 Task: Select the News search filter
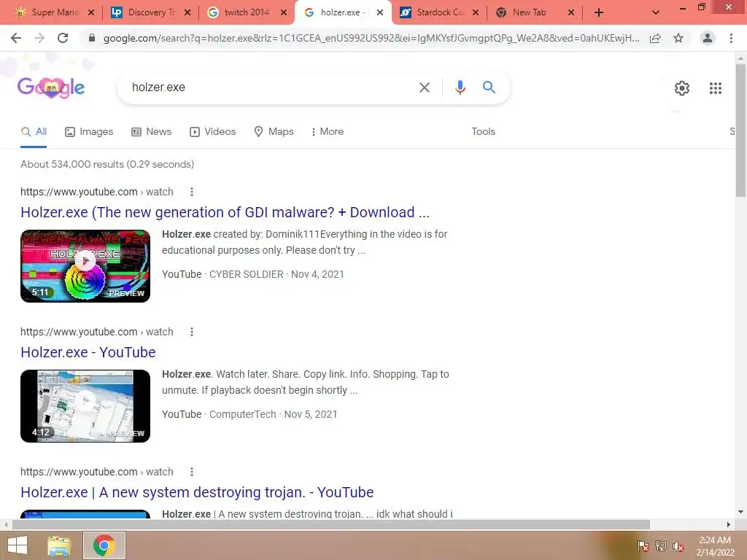[152, 131]
